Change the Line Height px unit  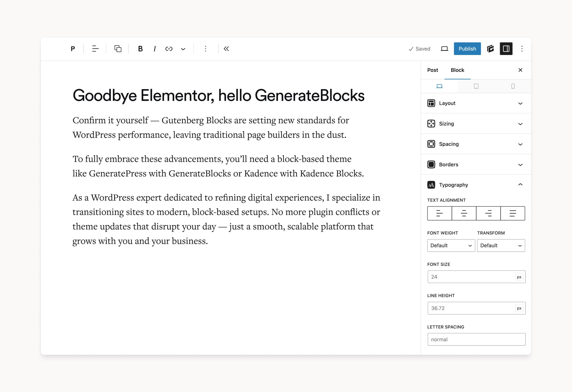point(519,308)
